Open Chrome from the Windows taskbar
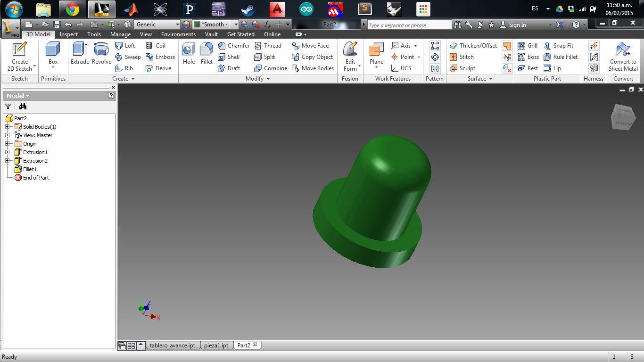The height and width of the screenshot is (362, 644). point(72,9)
